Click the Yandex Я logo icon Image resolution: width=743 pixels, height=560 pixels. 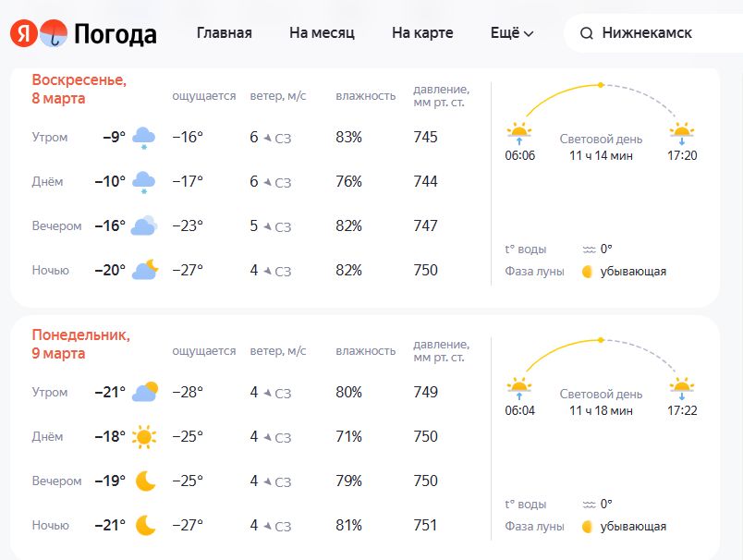[24, 33]
